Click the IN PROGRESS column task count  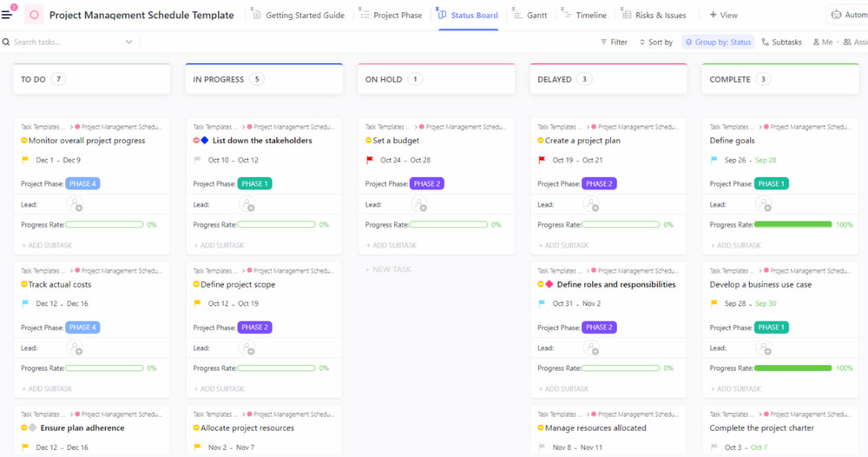(257, 79)
